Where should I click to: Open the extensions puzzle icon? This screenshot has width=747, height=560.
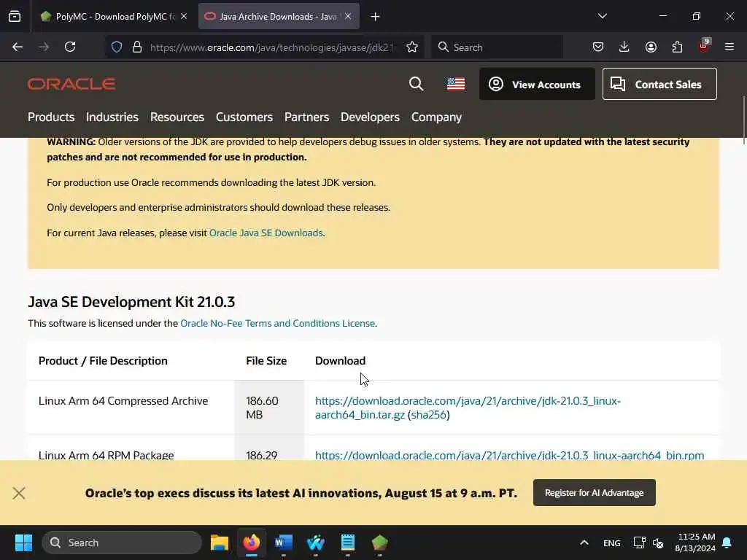[677, 47]
